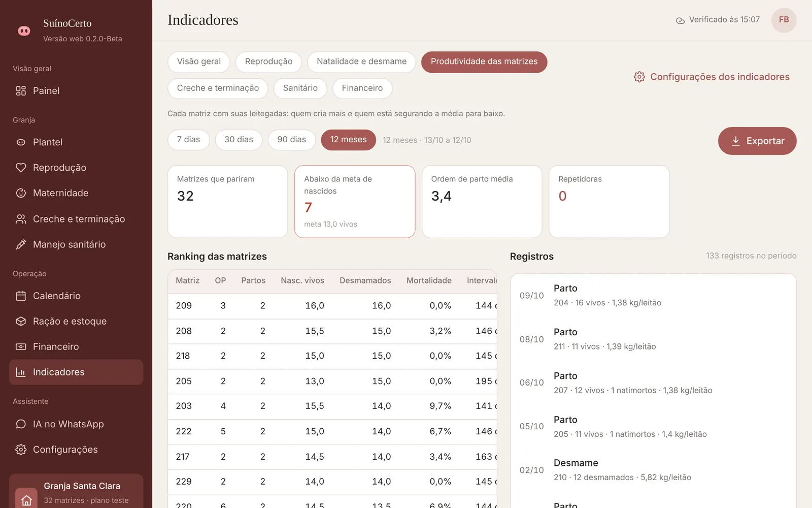Open the Natalidade e desmame tab
Screen dimensions: 812x508
coord(362,61)
